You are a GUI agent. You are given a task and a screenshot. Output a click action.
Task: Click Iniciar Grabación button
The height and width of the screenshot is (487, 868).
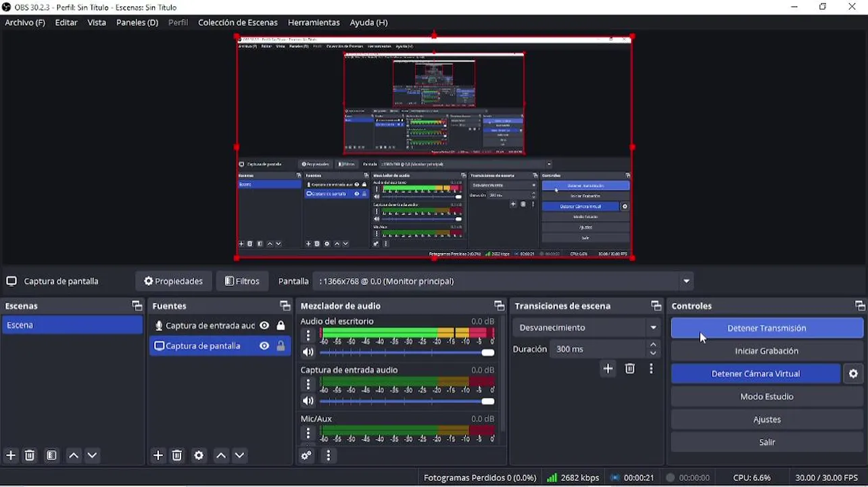[767, 351]
